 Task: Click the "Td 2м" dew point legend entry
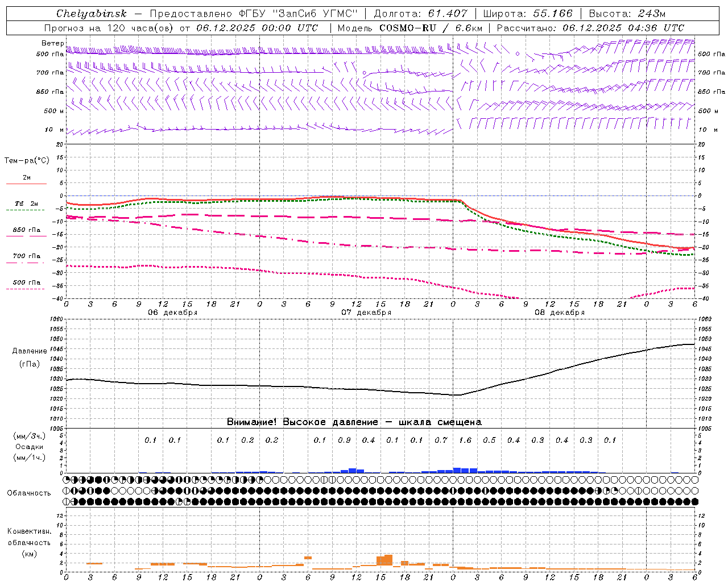pos(27,203)
